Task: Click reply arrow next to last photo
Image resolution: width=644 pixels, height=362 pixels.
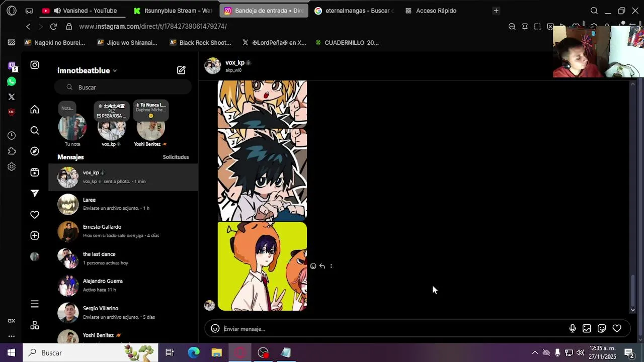Action: (x=322, y=266)
